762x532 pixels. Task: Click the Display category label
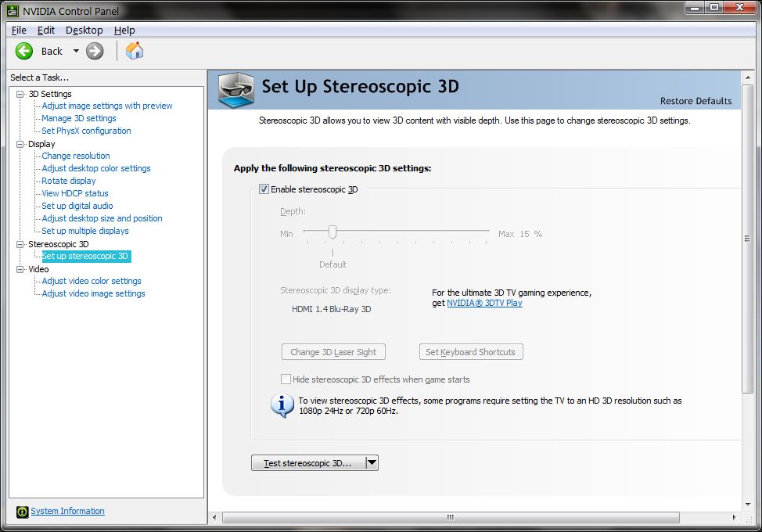click(41, 144)
